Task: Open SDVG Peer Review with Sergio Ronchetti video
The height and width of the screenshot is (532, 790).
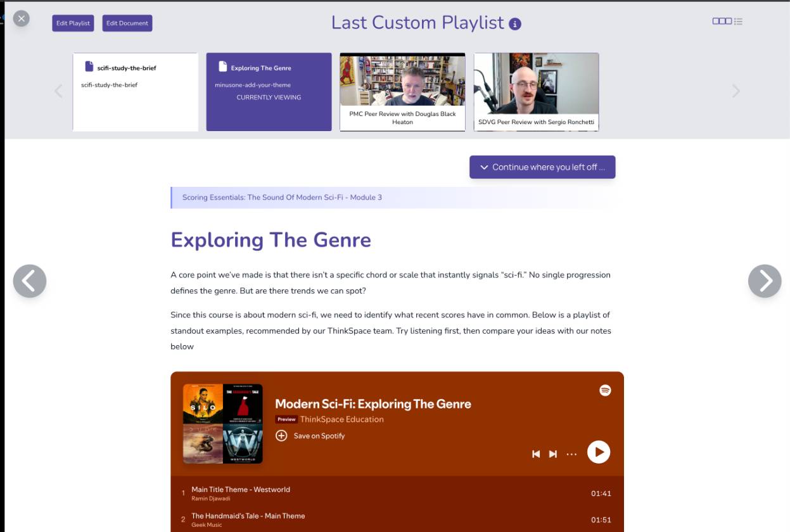Action: [x=536, y=92]
